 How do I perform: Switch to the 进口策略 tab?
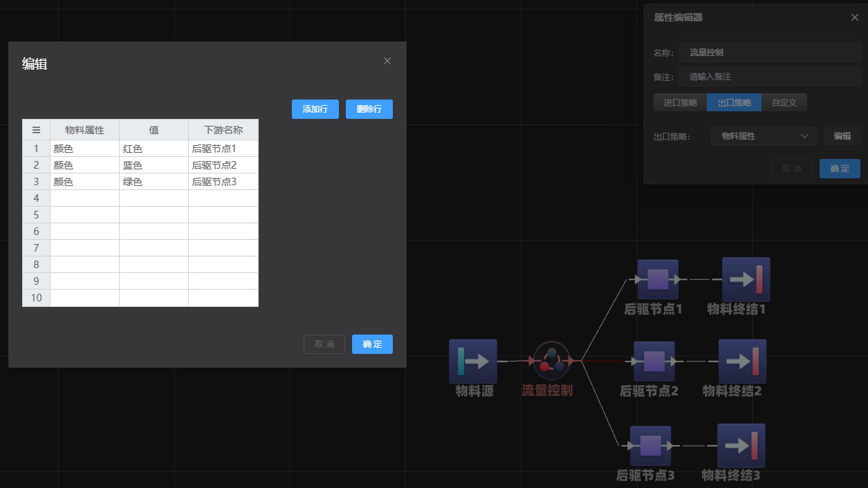(680, 103)
